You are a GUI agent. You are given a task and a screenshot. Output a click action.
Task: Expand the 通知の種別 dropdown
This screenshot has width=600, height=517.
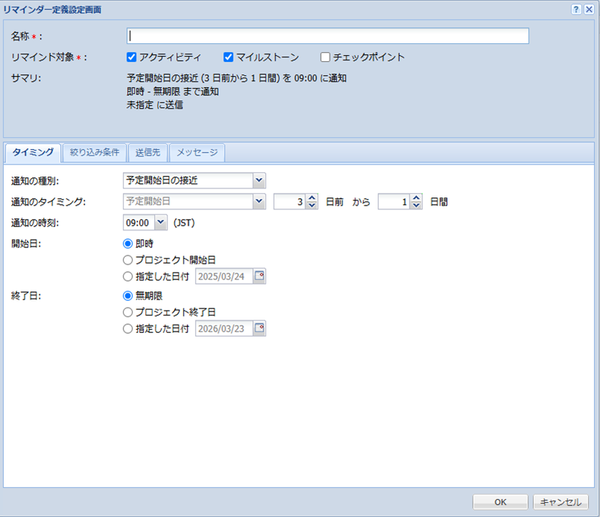259,180
